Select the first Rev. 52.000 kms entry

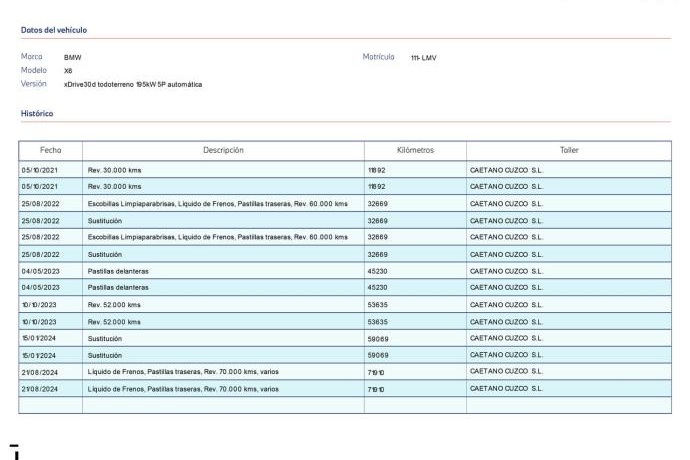[114, 304]
